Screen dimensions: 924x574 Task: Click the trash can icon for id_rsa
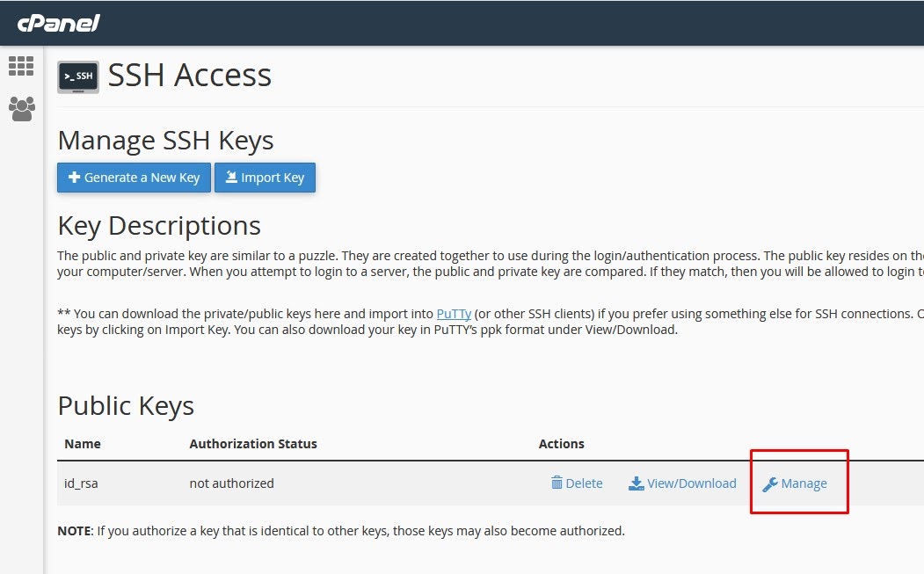(557, 483)
